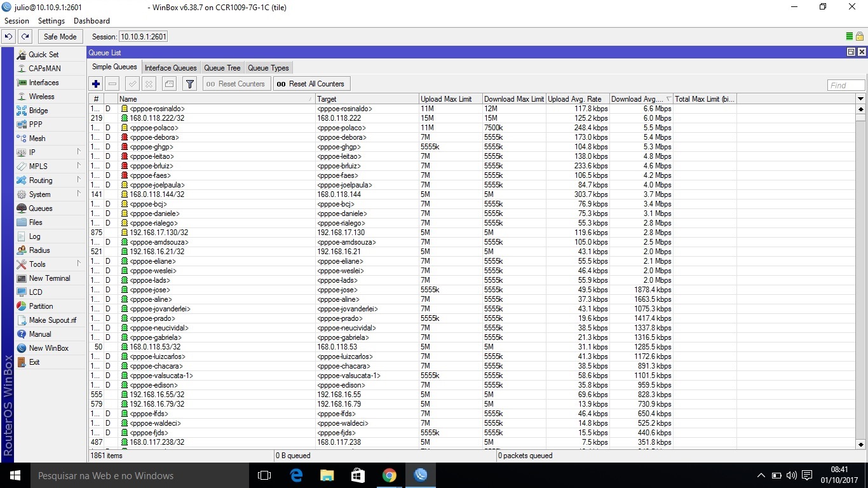
Task: Open the Session menu
Action: tap(17, 21)
